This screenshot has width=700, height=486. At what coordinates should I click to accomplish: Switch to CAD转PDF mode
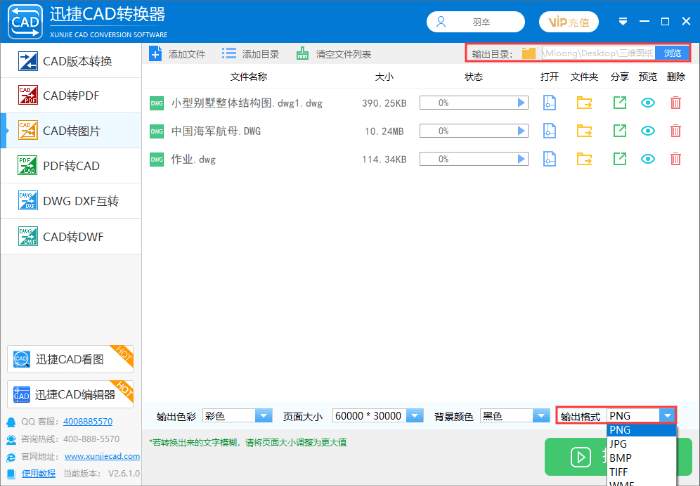71,95
